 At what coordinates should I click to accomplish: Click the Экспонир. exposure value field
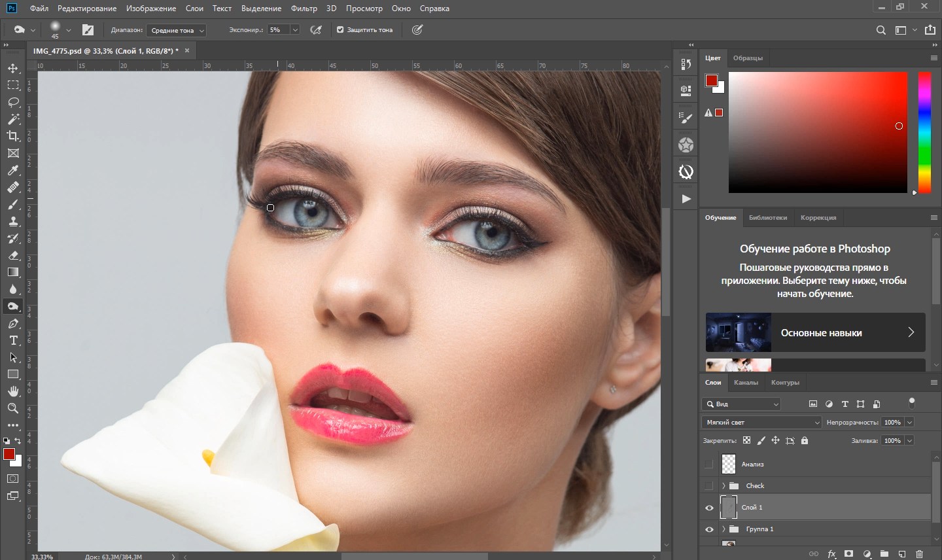coord(277,30)
